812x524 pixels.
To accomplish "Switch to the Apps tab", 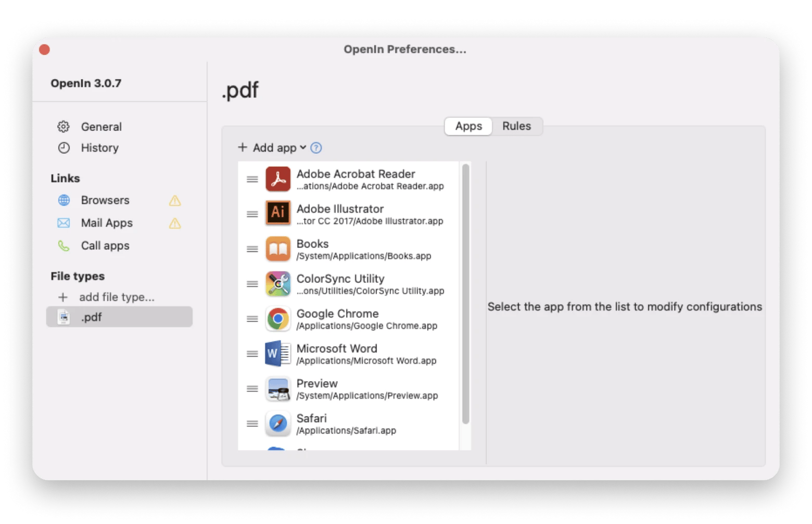I will click(468, 126).
